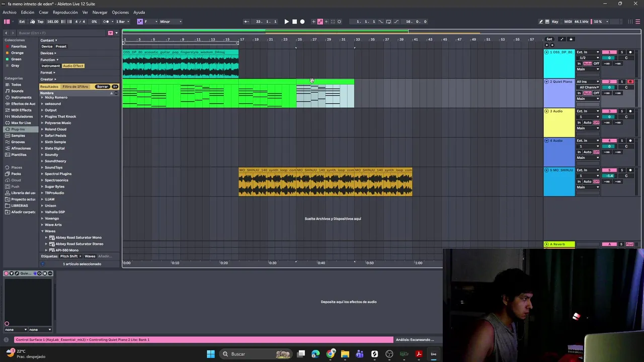Toggle the Draw Mode pencil icon
The width and height of the screenshot is (644, 362).
(541, 22)
